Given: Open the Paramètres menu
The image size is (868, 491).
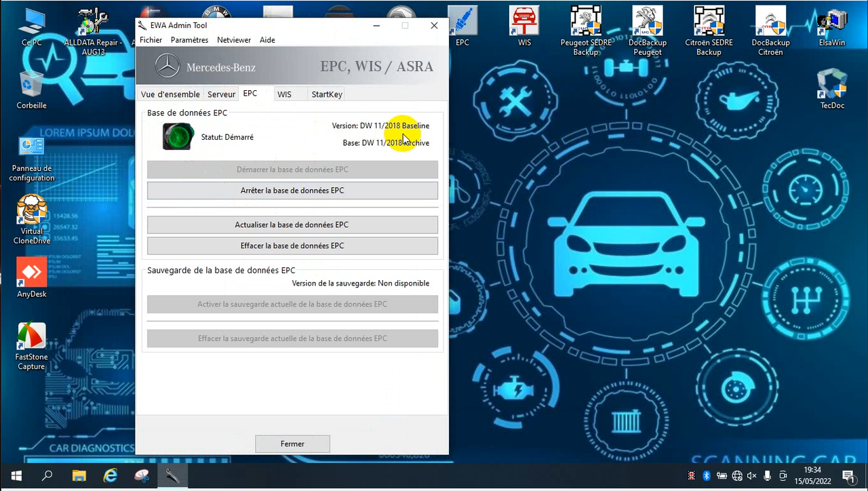Looking at the screenshot, I should pyautogui.click(x=189, y=40).
